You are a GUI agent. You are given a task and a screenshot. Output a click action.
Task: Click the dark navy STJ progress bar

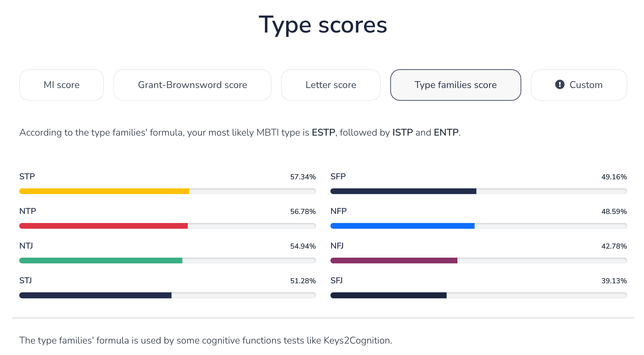[95, 295]
